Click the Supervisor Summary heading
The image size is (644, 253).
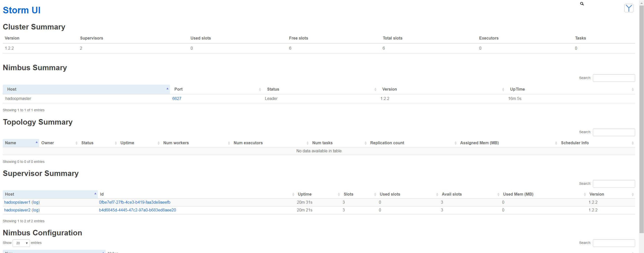click(41, 173)
